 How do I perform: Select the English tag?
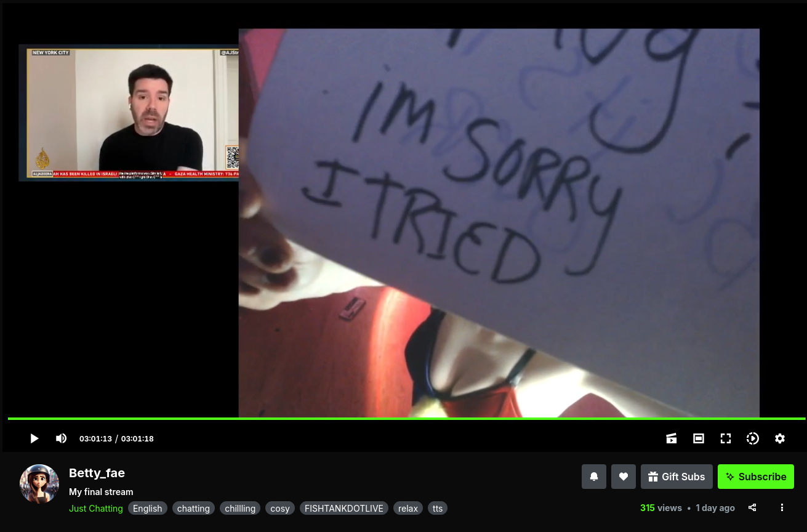coord(148,509)
